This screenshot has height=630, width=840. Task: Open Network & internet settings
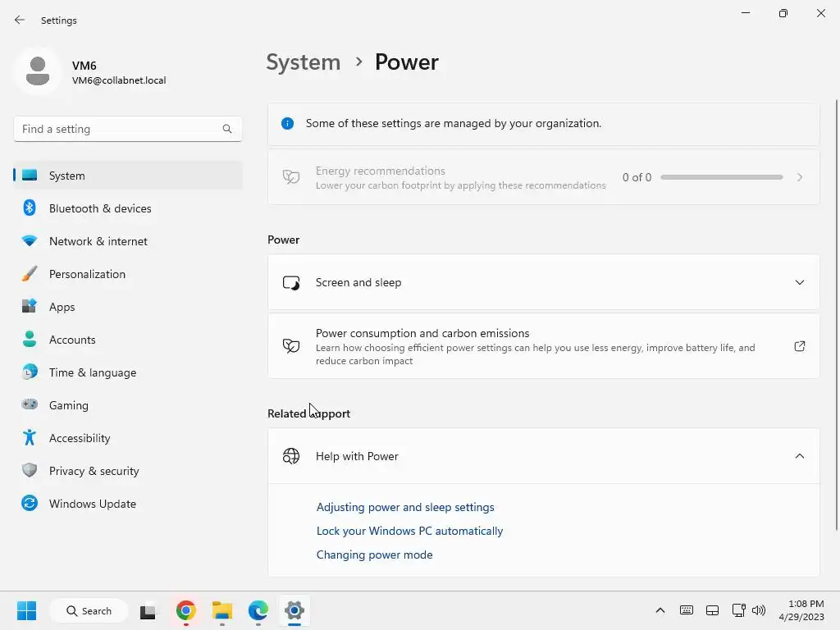[128, 241]
